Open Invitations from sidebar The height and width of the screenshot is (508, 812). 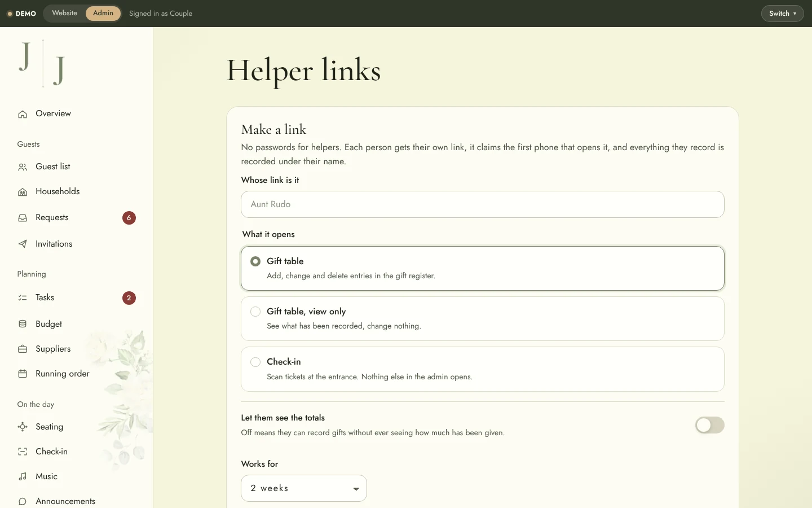click(x=54, y=244)
